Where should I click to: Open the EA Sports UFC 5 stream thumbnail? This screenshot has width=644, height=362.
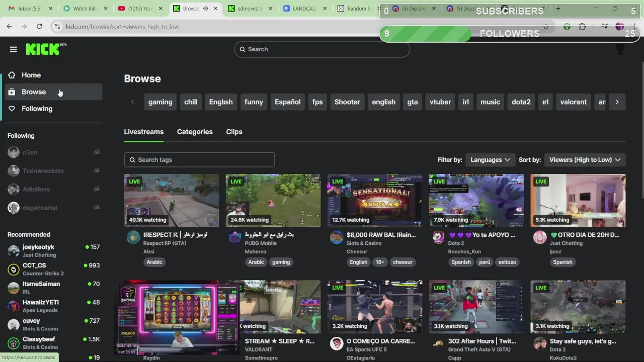375,307
